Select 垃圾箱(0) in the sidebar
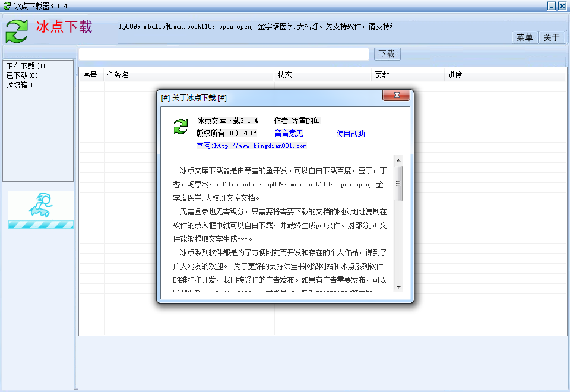This screenshot has height=392, width=570. point(22,85)
